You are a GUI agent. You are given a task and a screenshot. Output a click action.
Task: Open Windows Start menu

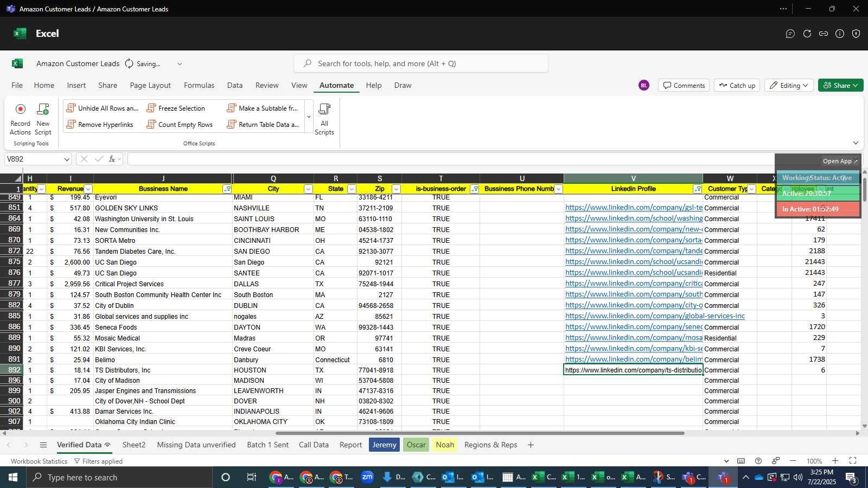coord(13,477)
